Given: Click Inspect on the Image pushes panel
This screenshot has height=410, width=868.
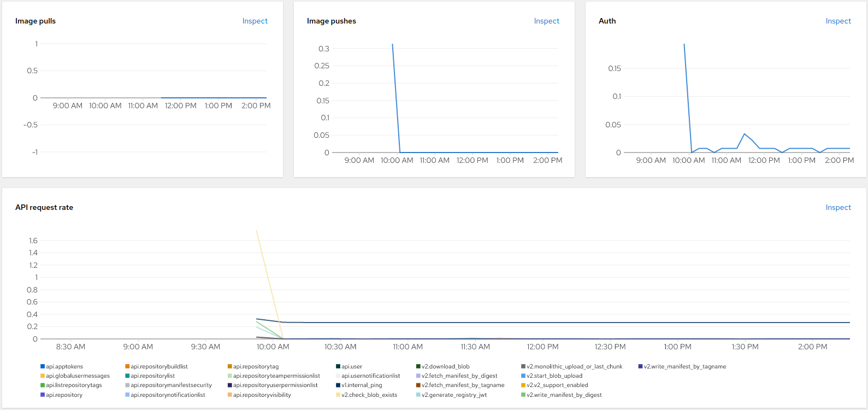Looking at the screenshot, I should (546, 21).
